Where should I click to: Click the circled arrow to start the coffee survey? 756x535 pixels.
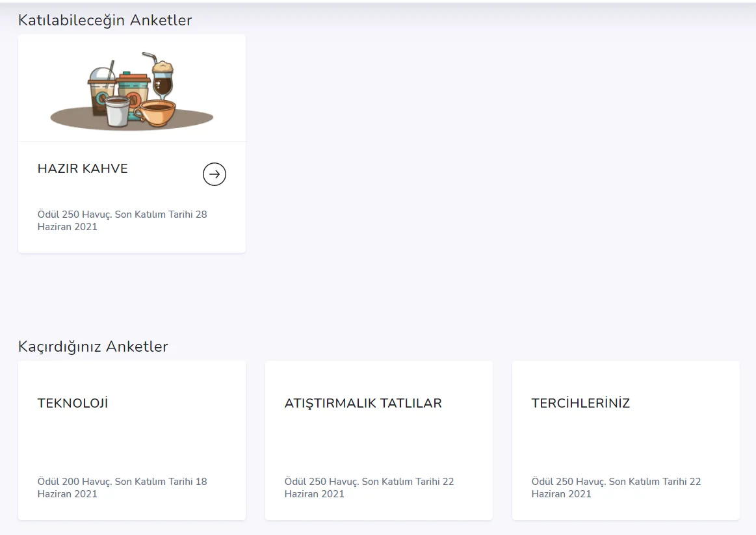coord(215,174)
